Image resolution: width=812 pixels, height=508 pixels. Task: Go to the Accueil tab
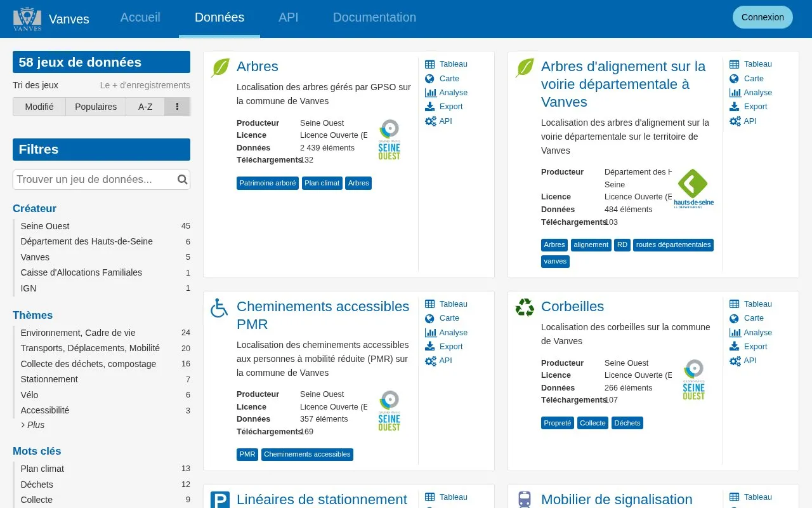(140, 18)
